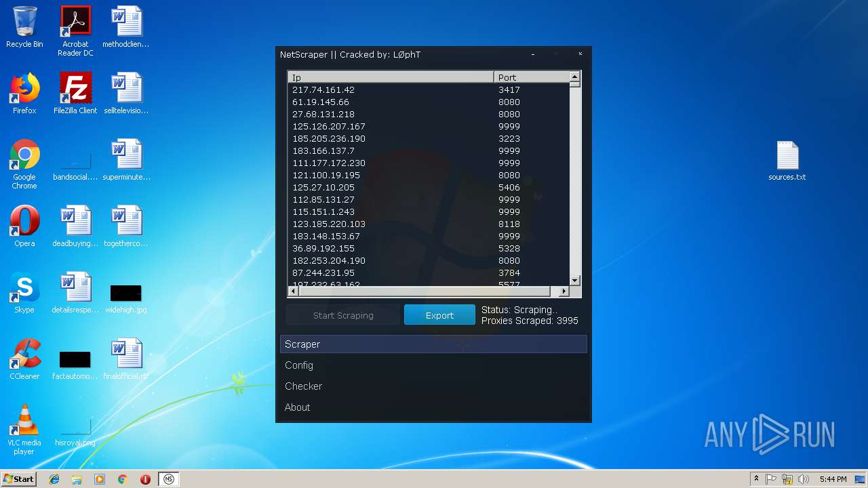This screenshot has width=868, height=488.
Task: Select proxy row 27.68.131.218
Action: point(429,114)
